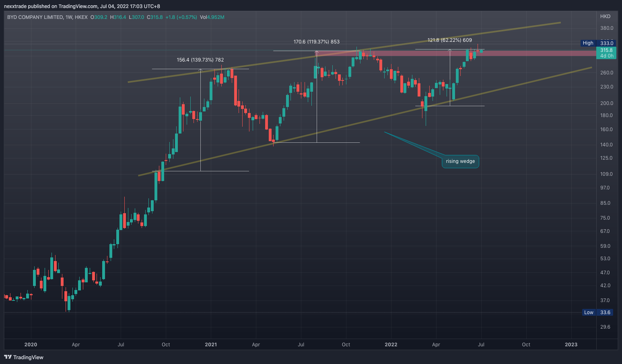Click the H316.4 high value
This screenshot has height=364, width=622.
tap(118, 17)
